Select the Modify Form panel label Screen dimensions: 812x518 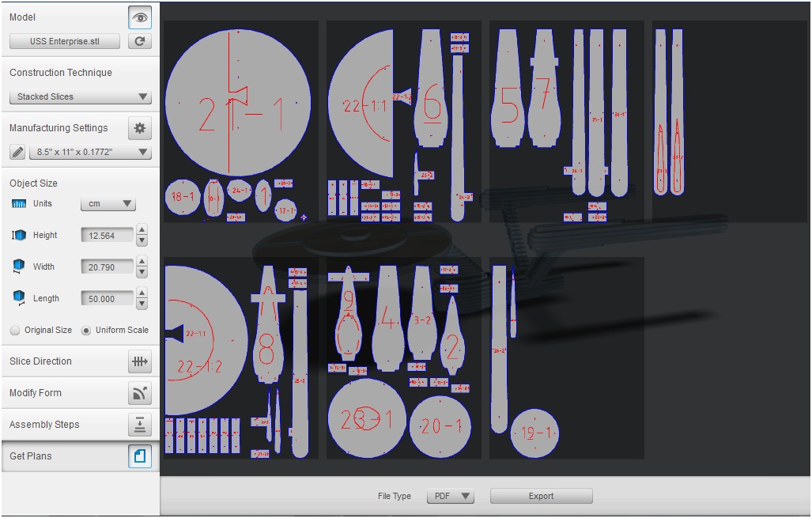click(x=36, y=393)
